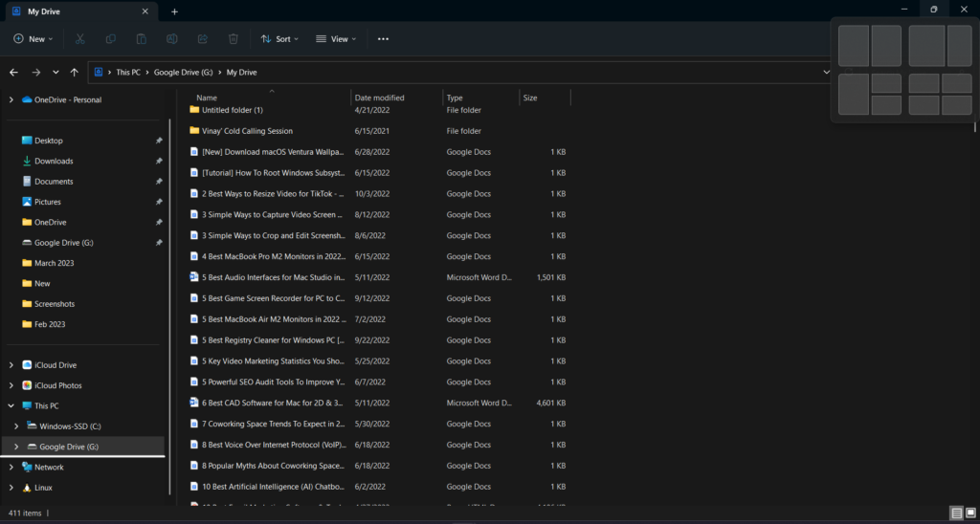Screen dimensions: 980x524
Task: Click the Rename icon in toolbar
Action: 172,39
